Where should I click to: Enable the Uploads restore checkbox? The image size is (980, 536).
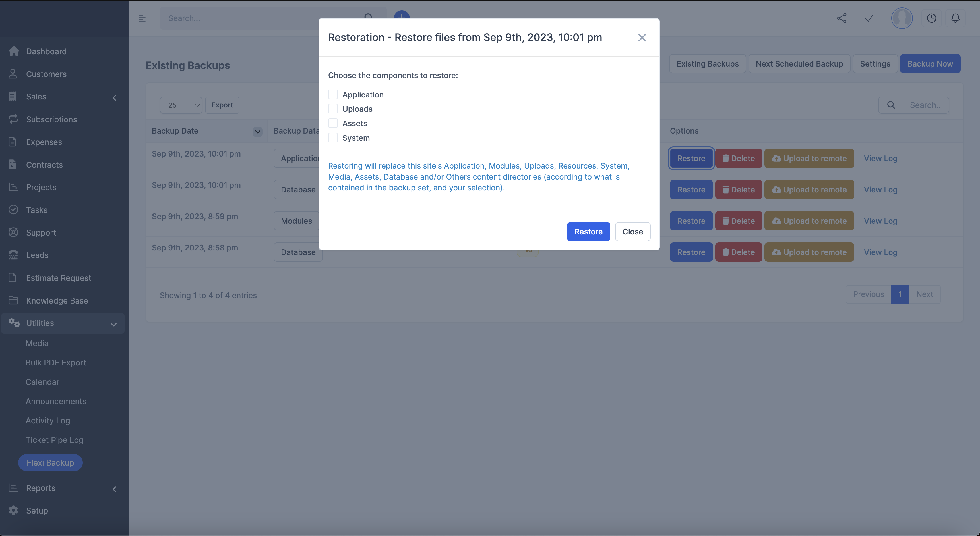pyautogui.click(x=333, y=109)
